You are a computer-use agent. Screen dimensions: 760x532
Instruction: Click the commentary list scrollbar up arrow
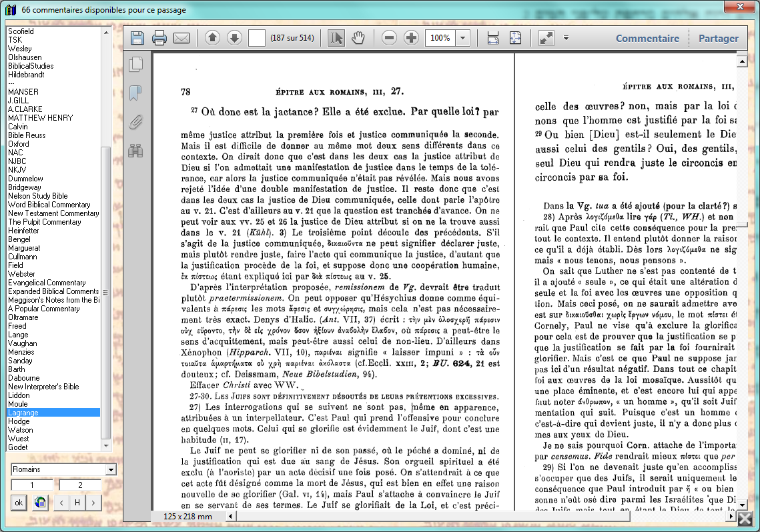[x=106, y=33]
